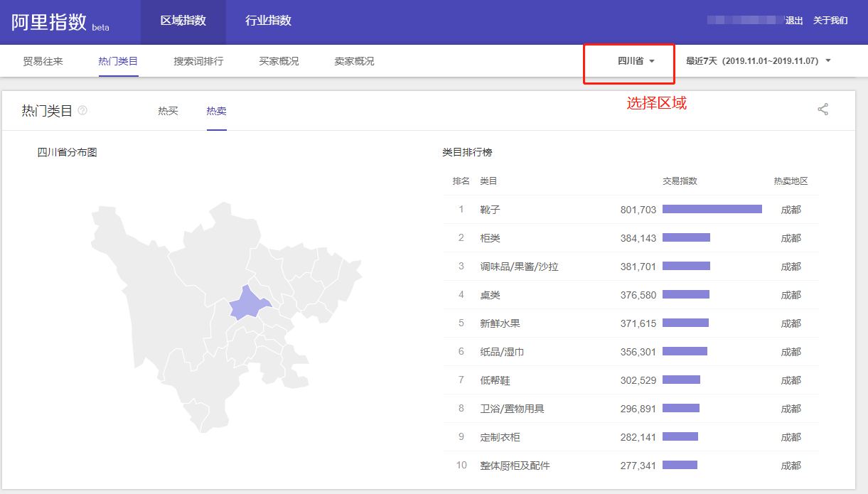Switch to the 热买 view
The image size is (868, 494).
tap(168, 111)
